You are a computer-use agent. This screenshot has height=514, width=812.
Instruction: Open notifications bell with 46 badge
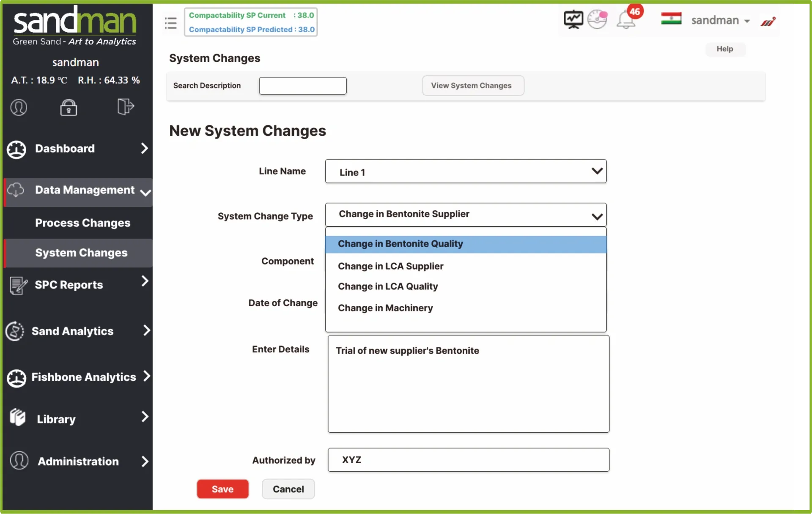click(626, 20)
